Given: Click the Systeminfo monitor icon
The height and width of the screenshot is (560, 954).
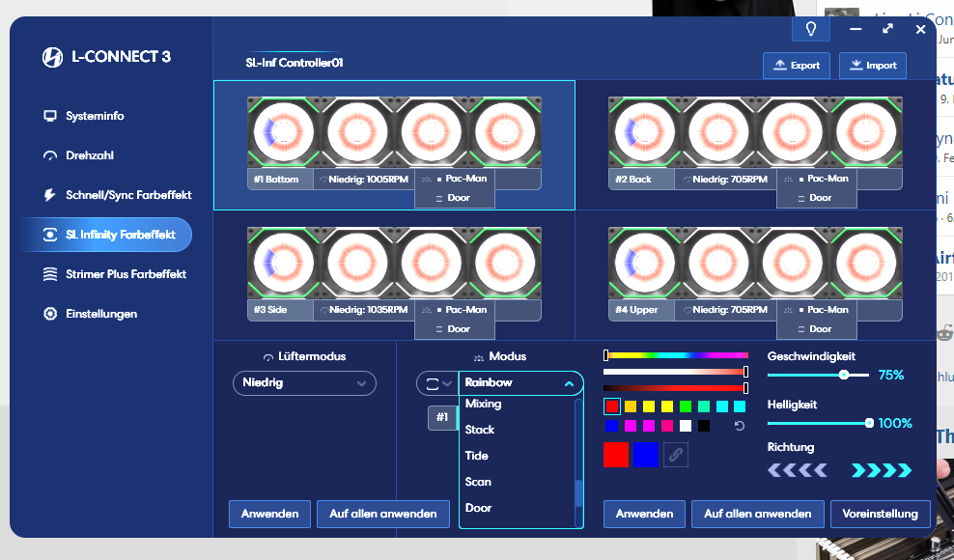Looking at the screenshot, I should point(50,116).
